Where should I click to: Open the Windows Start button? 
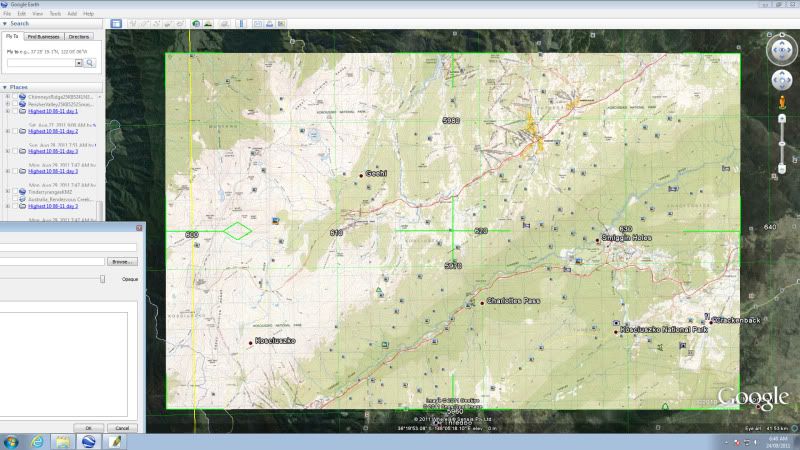(11, 441)
